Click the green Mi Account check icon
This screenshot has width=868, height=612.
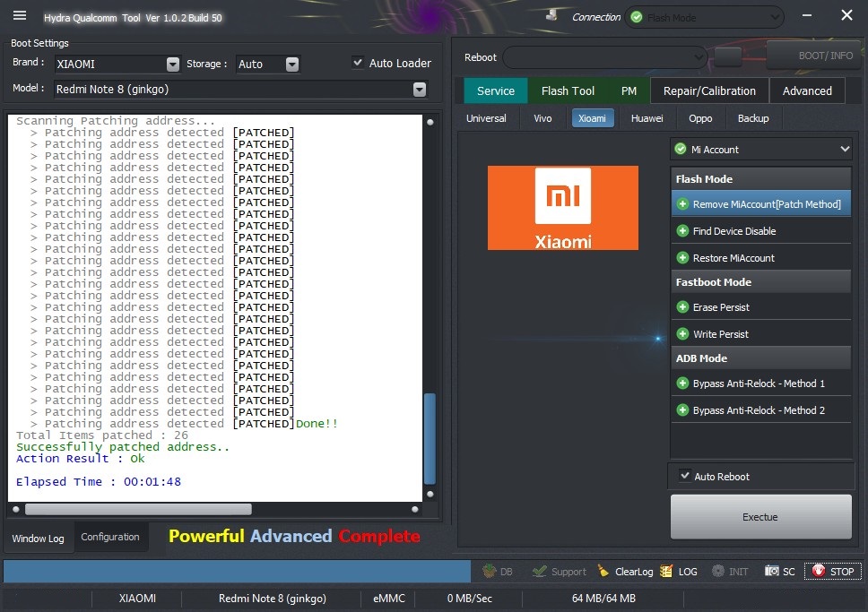click(681, 149)
